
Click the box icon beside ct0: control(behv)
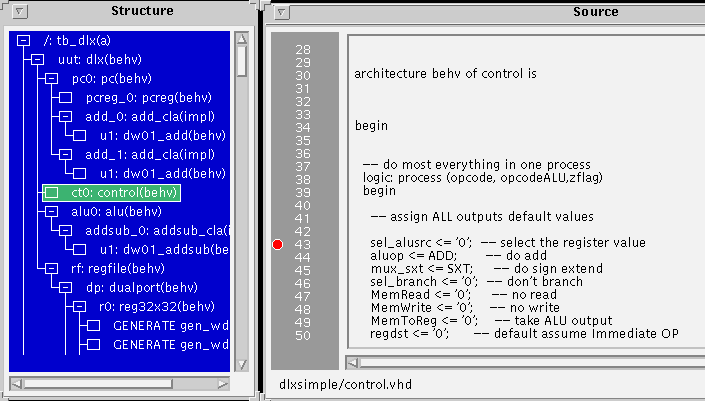tap(52, 192)
